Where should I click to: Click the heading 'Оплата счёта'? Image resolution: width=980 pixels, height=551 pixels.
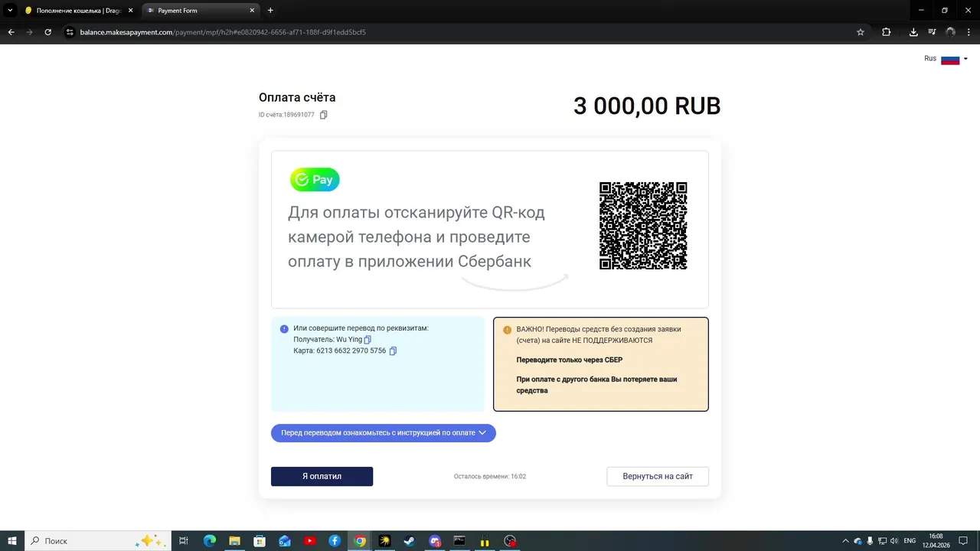pyautogui.click(x=297, y=97)
